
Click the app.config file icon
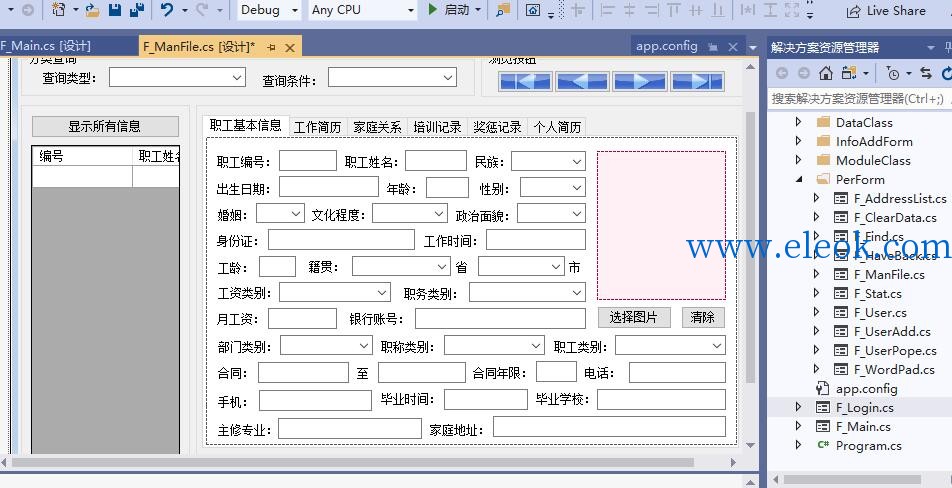pyautogui.click(x=823, y=388)
